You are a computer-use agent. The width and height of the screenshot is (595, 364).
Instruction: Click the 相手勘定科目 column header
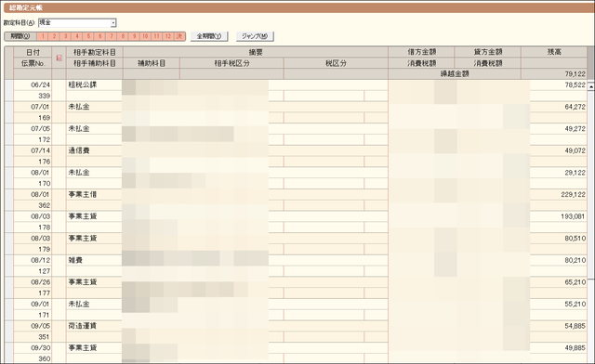pyautogui.click(x=95, y=52)
